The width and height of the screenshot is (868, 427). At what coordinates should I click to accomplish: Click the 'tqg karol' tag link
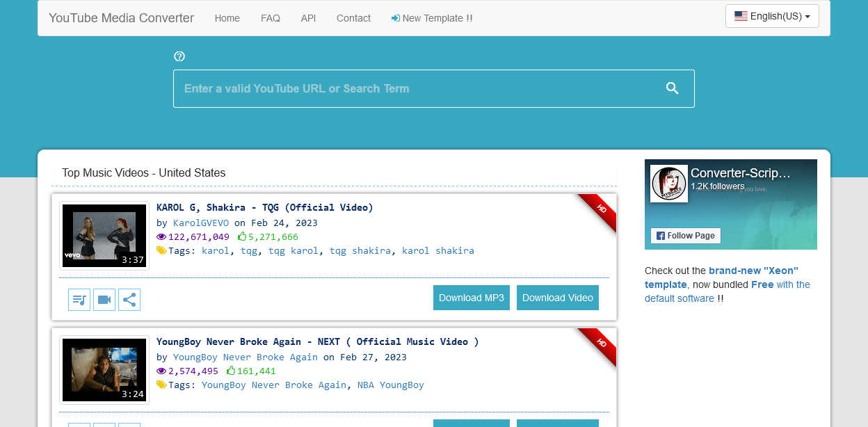tap(294, 250)
